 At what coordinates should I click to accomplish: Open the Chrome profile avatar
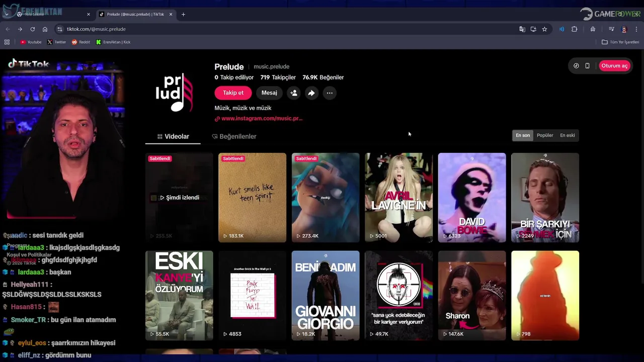click(624, 29)
